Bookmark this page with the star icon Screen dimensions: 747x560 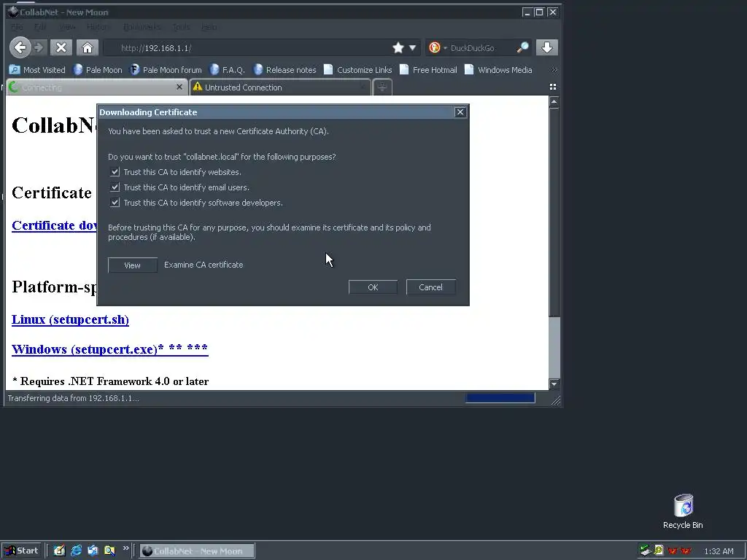coord(398,47)
